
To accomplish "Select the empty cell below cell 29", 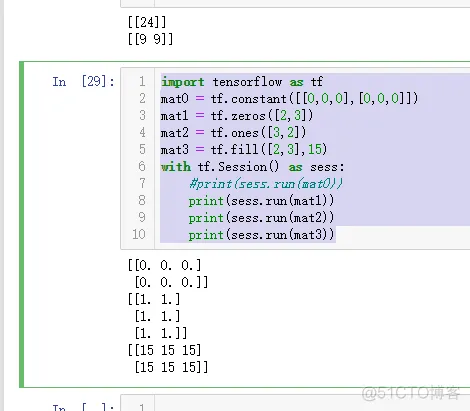I will pyautogui.click(x=295, y=403).
